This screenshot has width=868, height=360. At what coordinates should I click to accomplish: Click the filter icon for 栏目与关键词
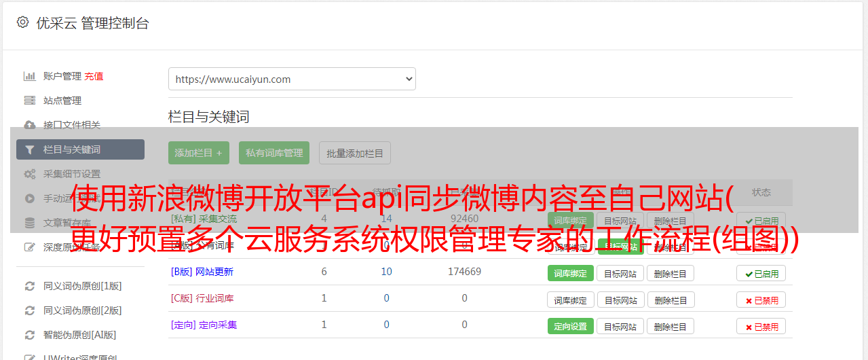(x=30, y=149)
